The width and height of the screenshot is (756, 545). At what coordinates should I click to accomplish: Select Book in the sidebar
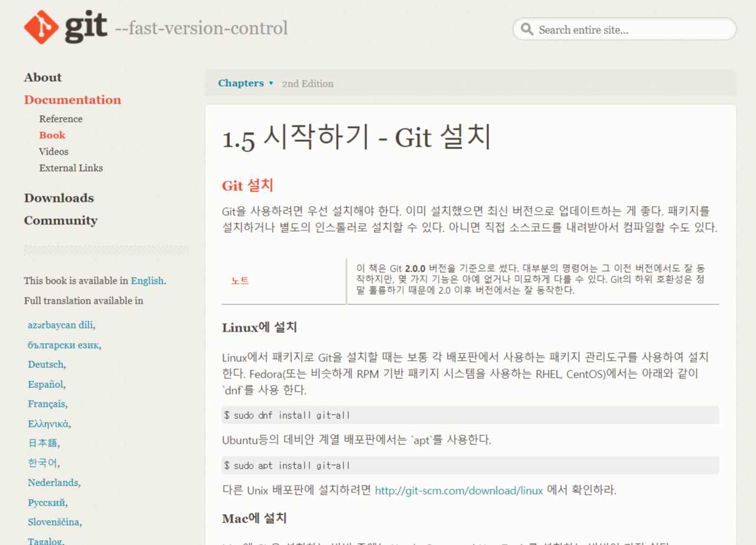pyautogui.click(x=52, y=135)
